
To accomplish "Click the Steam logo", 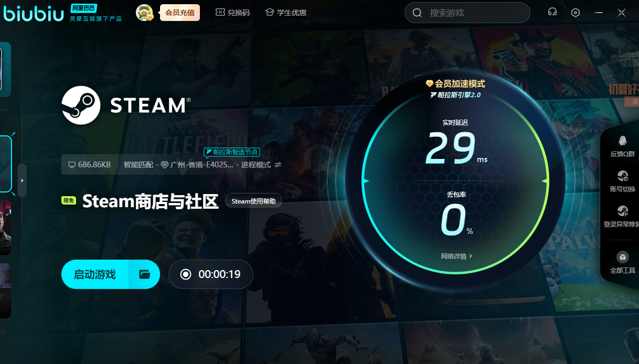I will coord(126,105).
